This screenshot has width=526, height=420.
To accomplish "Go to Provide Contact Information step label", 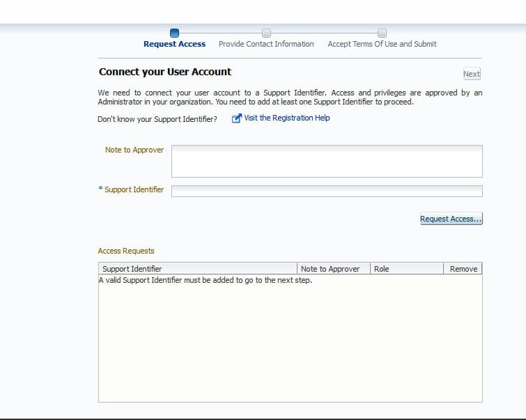I will 266,44.
